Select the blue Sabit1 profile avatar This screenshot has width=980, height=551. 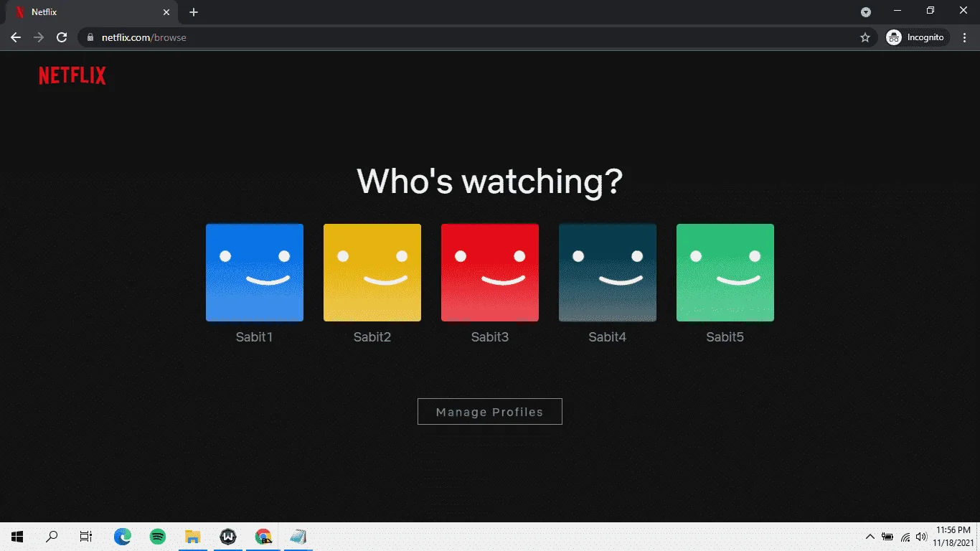point(255,273)
